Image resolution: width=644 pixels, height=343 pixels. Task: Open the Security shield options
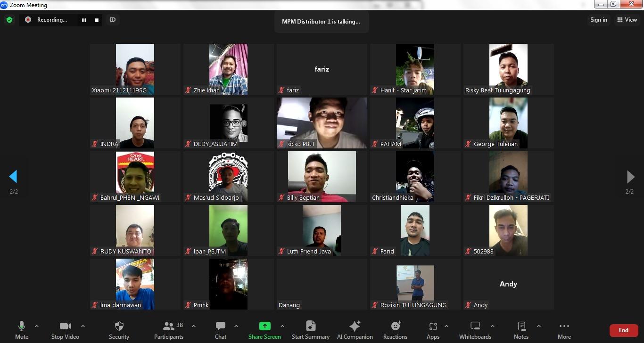click(x=119, y=330)
